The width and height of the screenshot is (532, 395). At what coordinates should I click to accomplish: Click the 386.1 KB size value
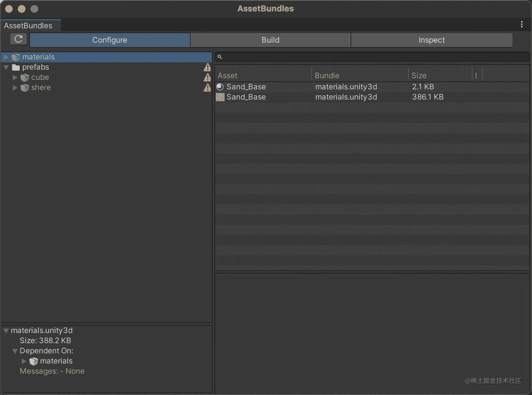coord(428,97)
